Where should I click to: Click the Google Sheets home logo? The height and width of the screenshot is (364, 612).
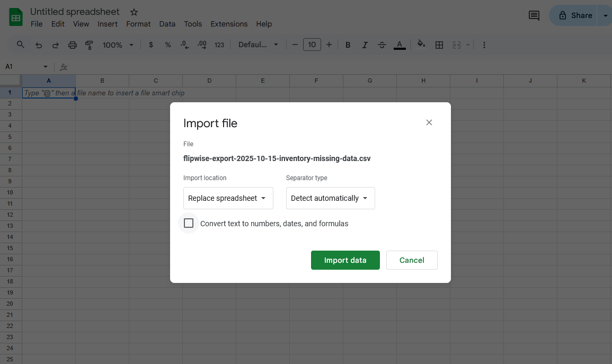pyautogui.click(x=16, y=17)
